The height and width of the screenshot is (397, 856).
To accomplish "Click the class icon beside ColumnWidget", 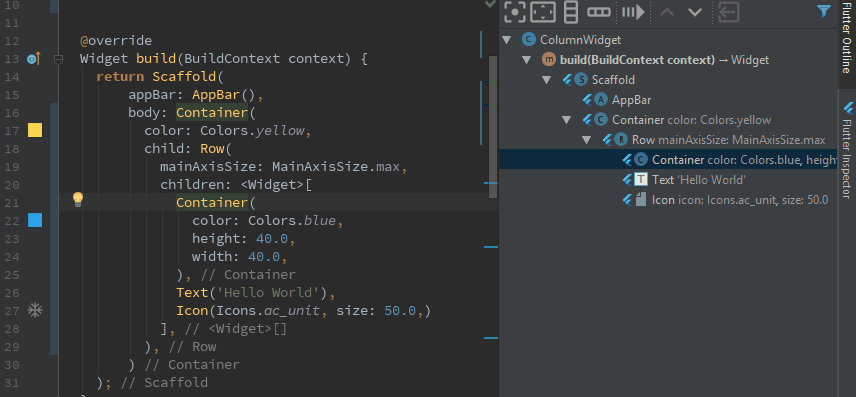I will [x=528, y=40].
